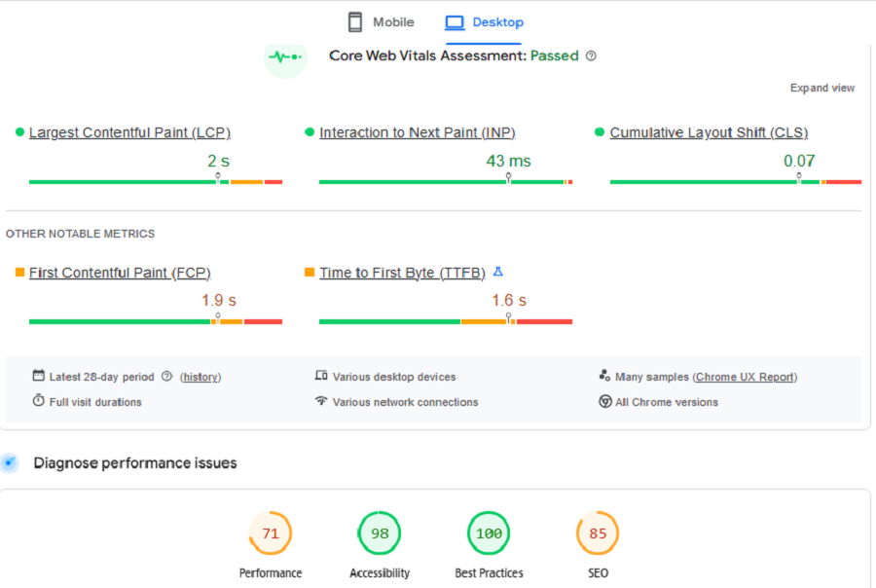This screenshot has height=588, width=876.
Task: Click the Core Web Vitals pulse icon
Action: [285, 56]
